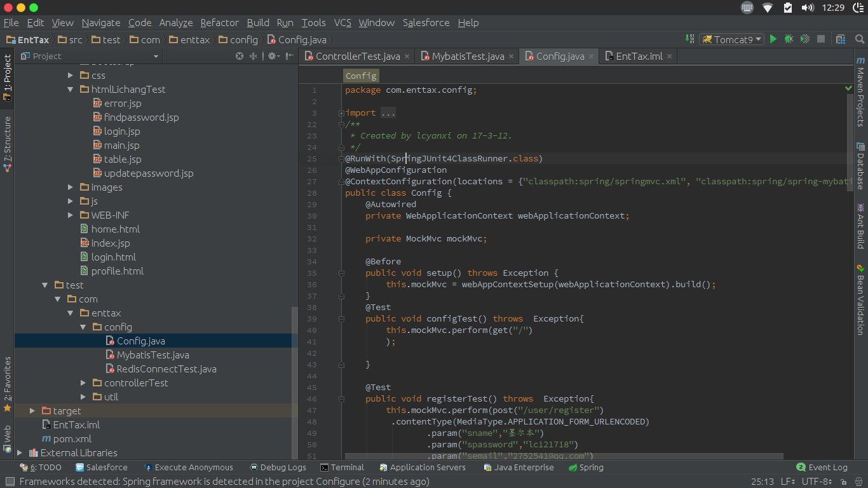This screenshot has height=488, width=868.
Task: Open the Terminal tool window
Action: 342,468
